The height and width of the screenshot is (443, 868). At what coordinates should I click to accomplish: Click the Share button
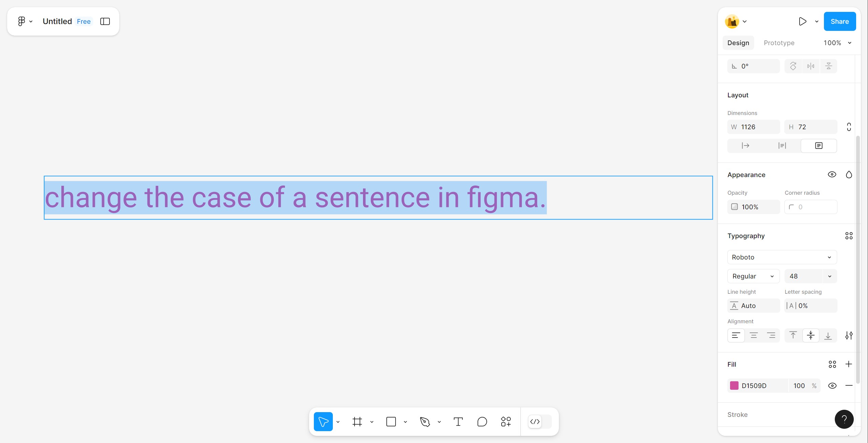point(840,21)
